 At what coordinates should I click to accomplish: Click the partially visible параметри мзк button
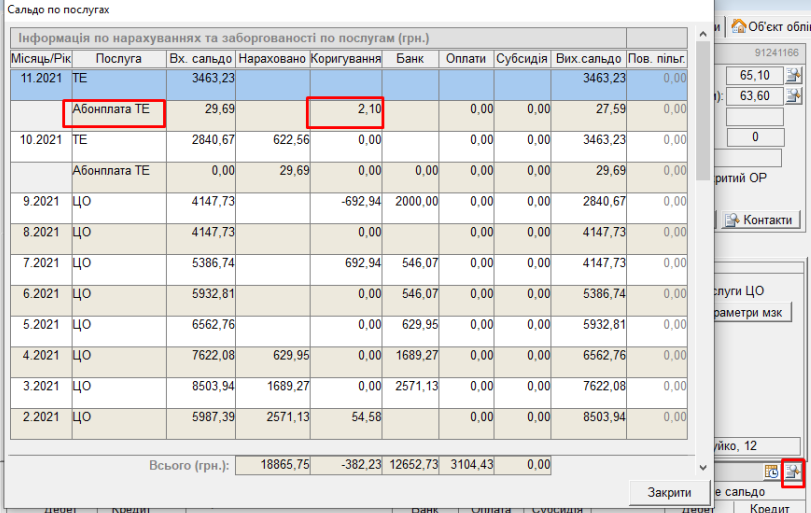tap(750, 313)
